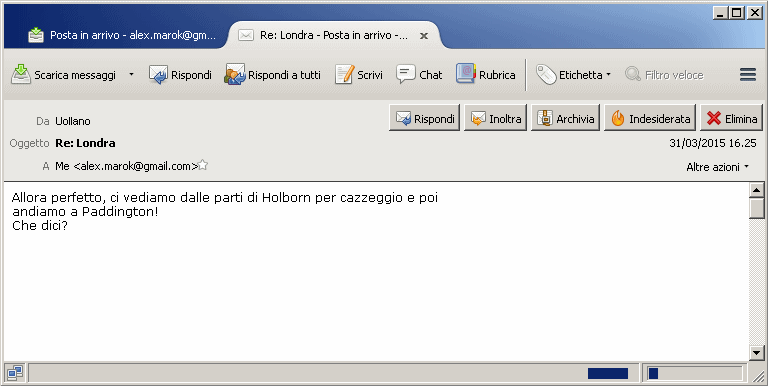The width and height of the screenshot is (768, 386).
Task: Click sender name Uollano
Action: coord(72,121)
